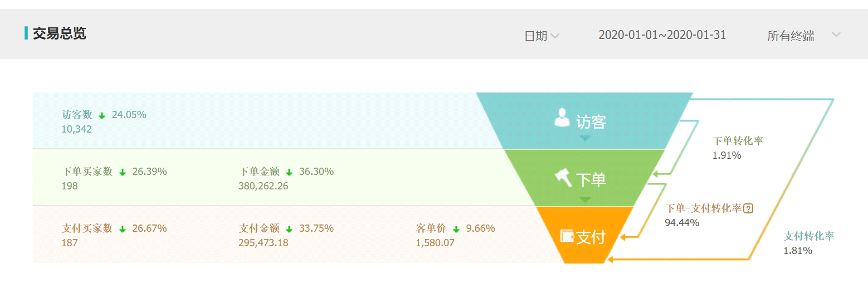Click the date range 2020-01-01~2020-01-31

point(662,35)
